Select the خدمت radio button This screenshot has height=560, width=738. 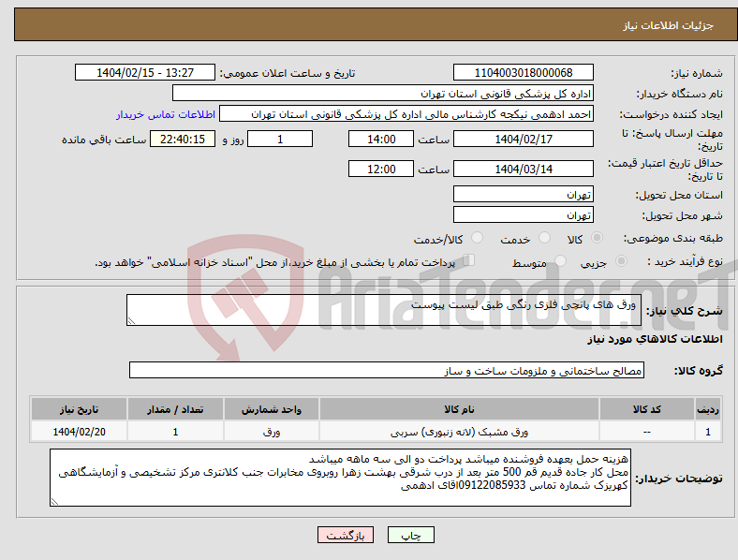[x=544, y=238]
